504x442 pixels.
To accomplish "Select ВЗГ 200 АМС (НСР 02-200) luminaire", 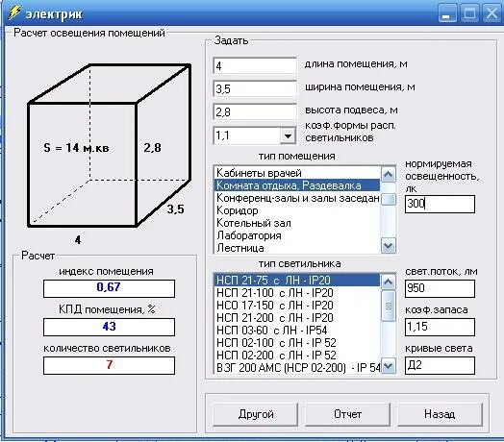I will (x=296, y=367).
